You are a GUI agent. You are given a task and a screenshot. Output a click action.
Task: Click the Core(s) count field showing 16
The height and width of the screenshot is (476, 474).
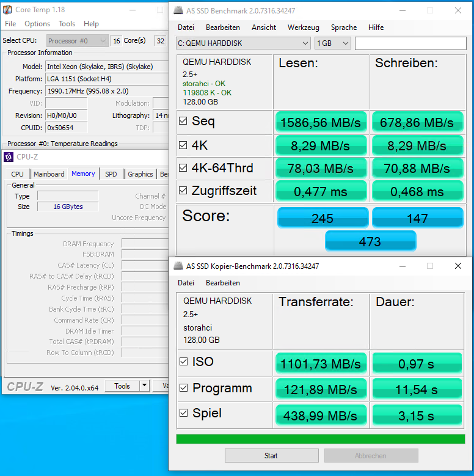(117, 41)
